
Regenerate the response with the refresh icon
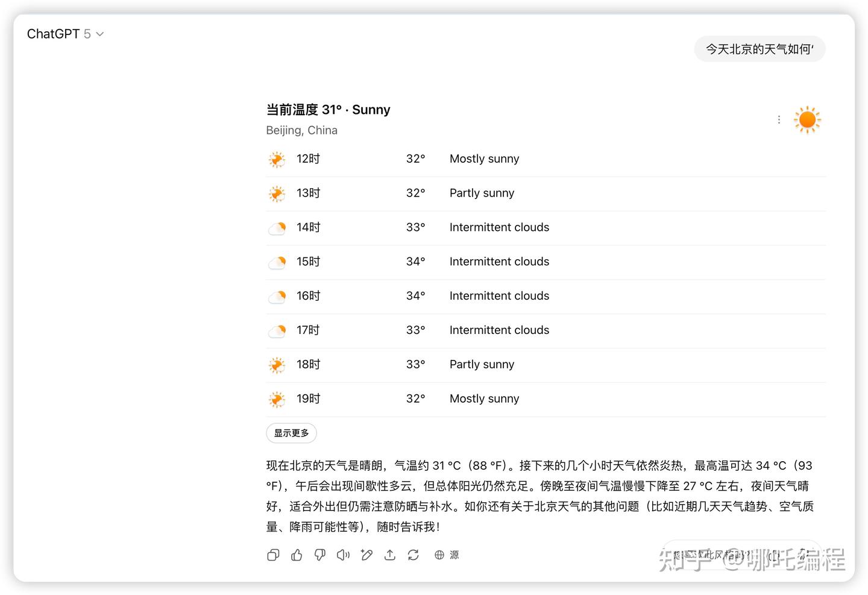point(414,555)
